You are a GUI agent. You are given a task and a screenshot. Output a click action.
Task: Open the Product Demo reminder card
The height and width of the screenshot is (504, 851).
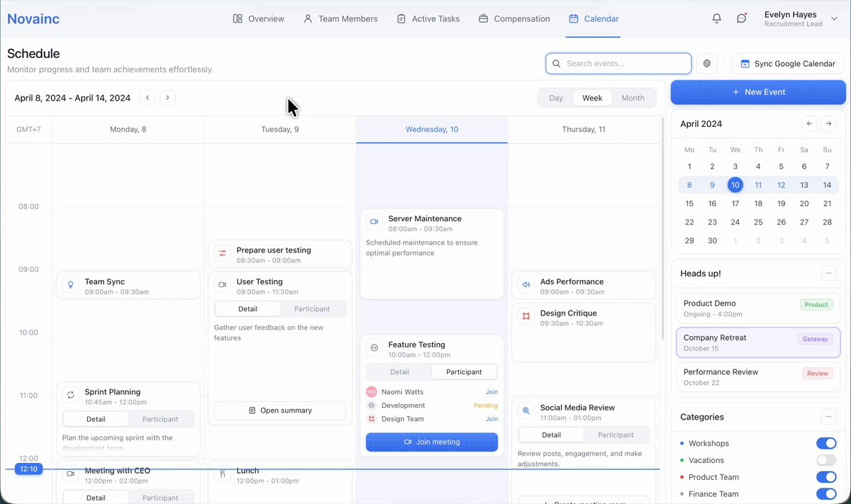coord(758,308)
